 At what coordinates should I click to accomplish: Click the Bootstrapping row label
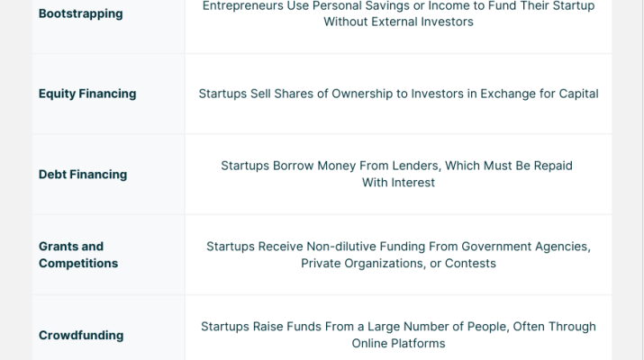click(x=80, y=13)
